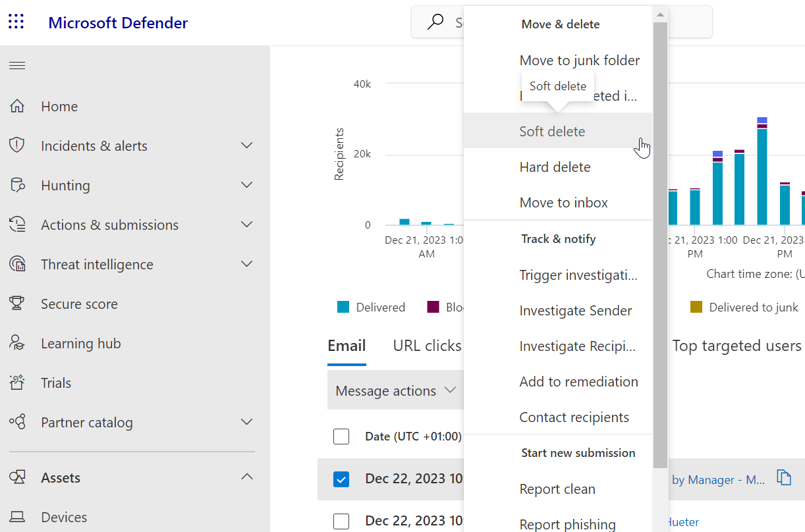Select Soft delete from menu
Image resolution: width=805 pixels, height=532 pixels.
(558, 132)
